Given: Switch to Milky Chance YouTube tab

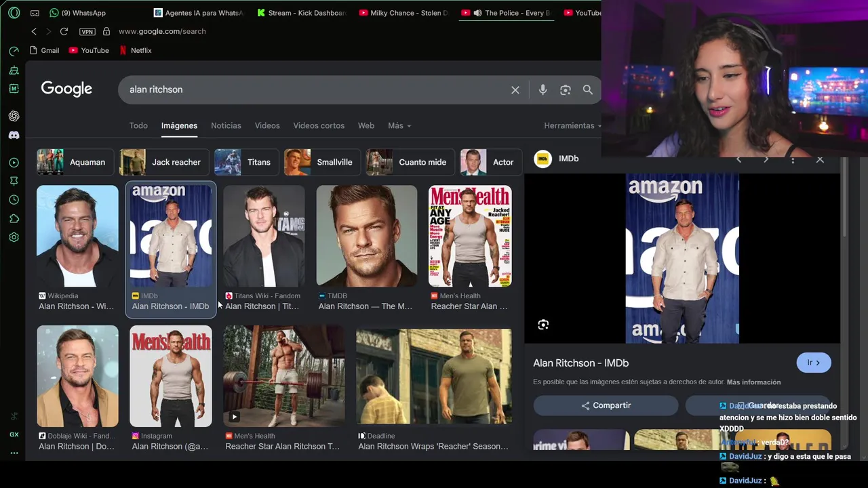Looking at the screenshot, I should 404,13.
